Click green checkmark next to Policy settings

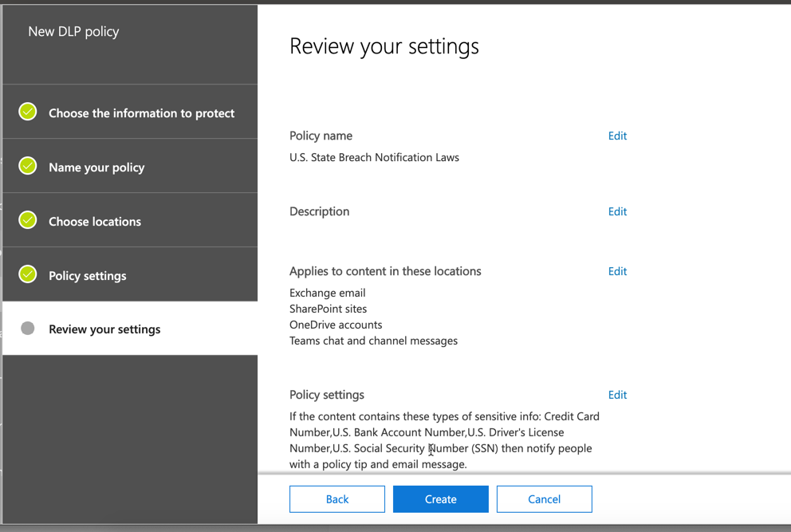point(28,274)
